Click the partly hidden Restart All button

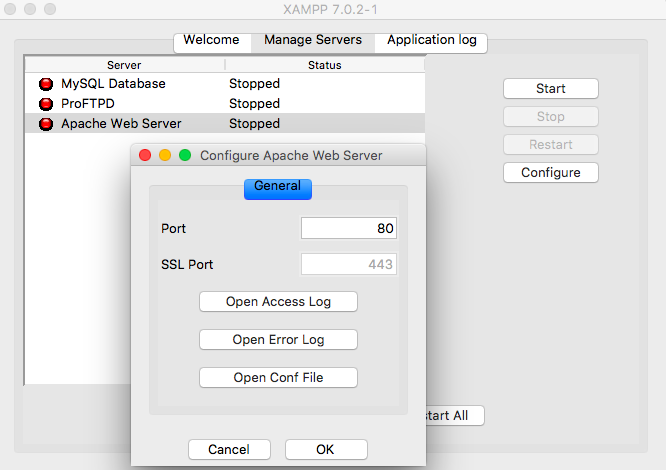click(x=454, y=415)
